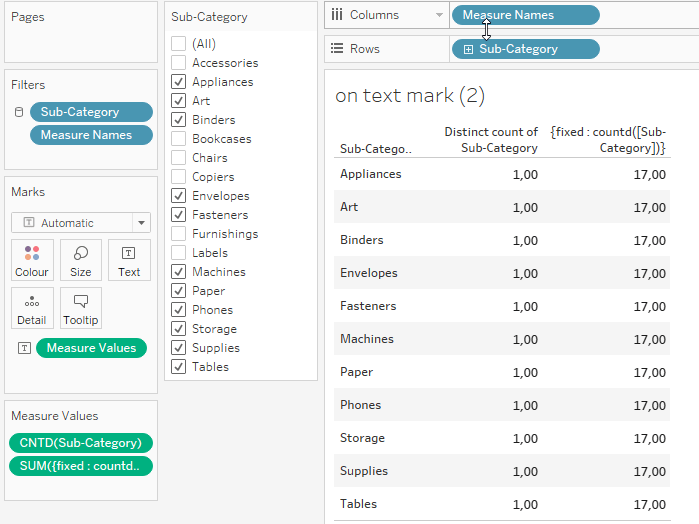Screen dimensions: 699x524
Task: Enable the Accessories checkbox
Action: (178, 63)
